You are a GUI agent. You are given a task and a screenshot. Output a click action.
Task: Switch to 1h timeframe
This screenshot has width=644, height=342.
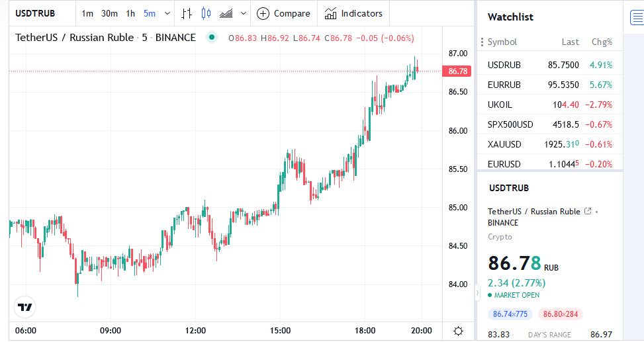coord(130,13)
